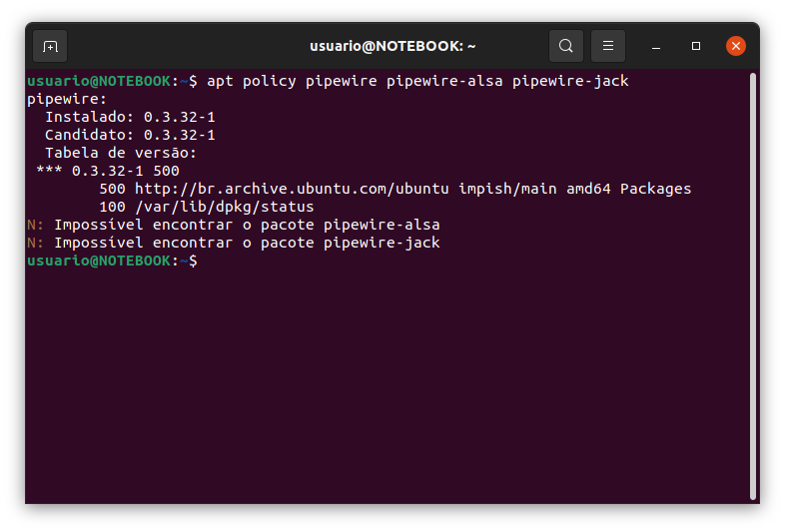Click the '*** 0.3.32-1 500' line
This screenshot has height=532, width=785.
click(x=108, y=171)
